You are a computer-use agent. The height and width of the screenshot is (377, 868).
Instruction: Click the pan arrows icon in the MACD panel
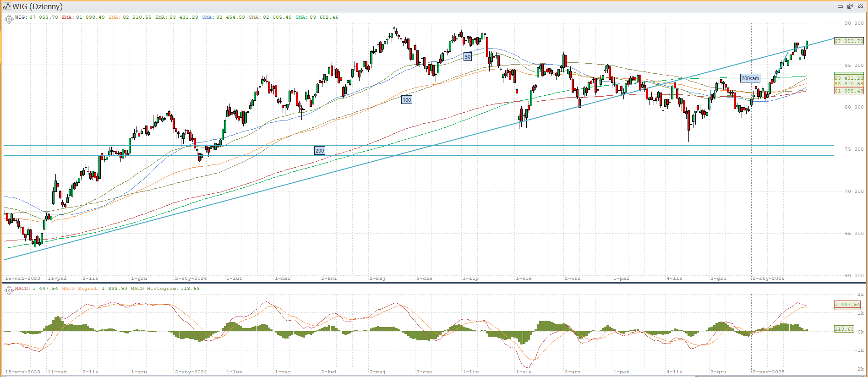coord(9,290)
